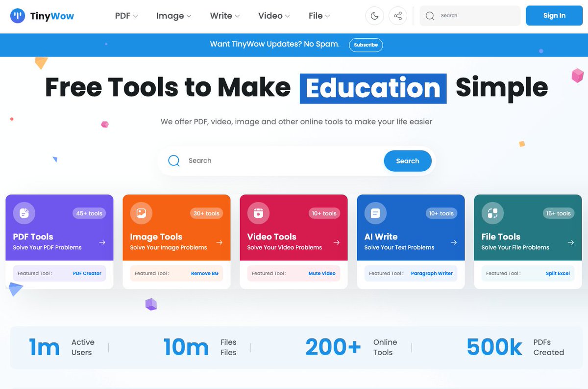Viewport: 588px width, 389px height.
Task: Click the AI Write 10+ tools badge
Action: click(441, 213)
